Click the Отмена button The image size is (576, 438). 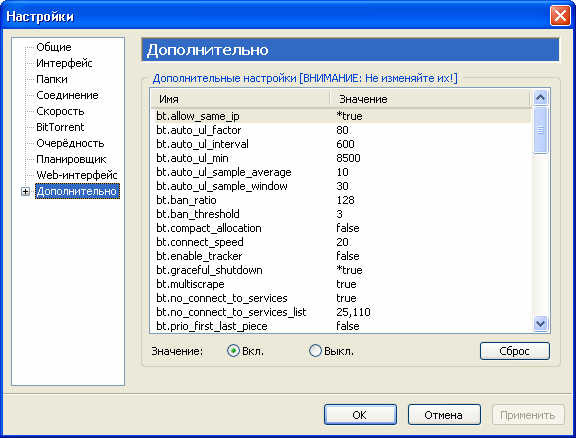(444, 415)
